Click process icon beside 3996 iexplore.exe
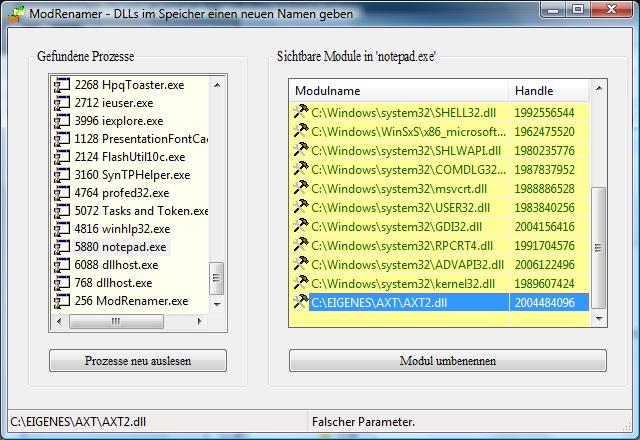Image resolution: width=640 pixels, height=440 pixels. pos(62,121)
